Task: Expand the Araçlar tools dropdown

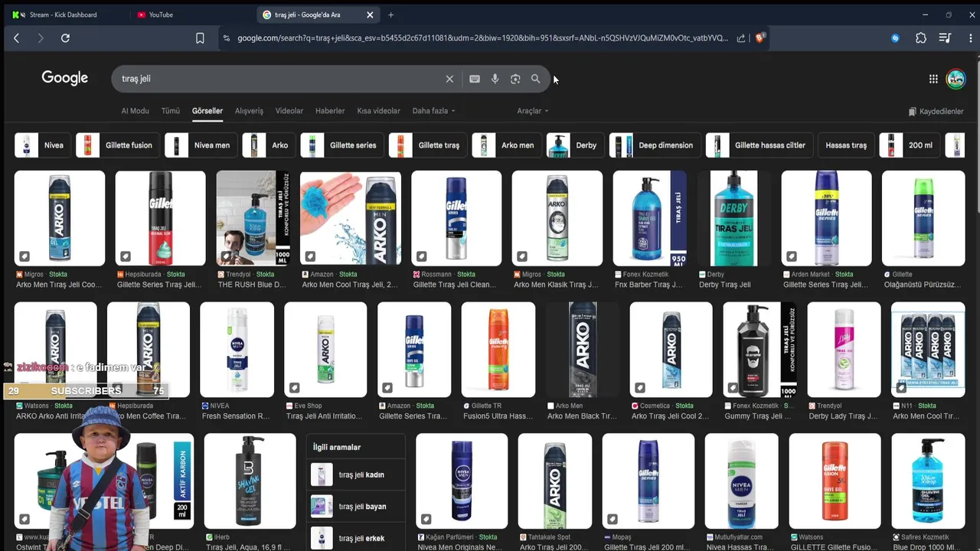Action: 533,111
